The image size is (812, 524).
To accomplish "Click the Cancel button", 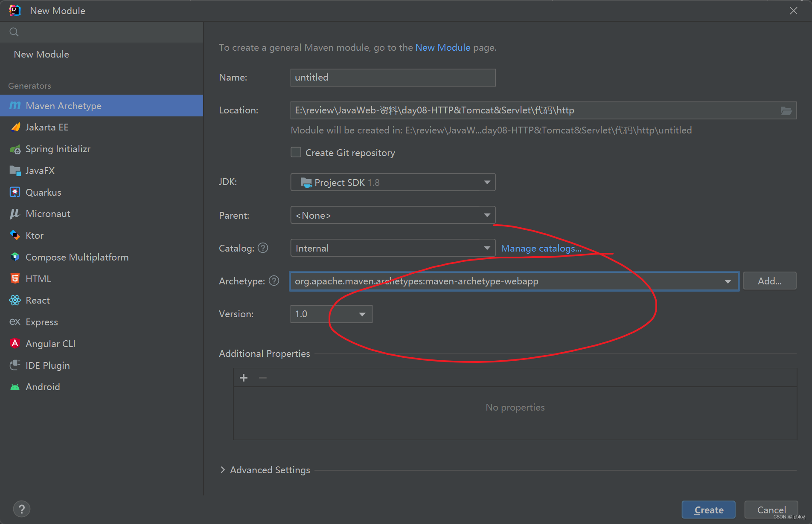I will 771,510.
